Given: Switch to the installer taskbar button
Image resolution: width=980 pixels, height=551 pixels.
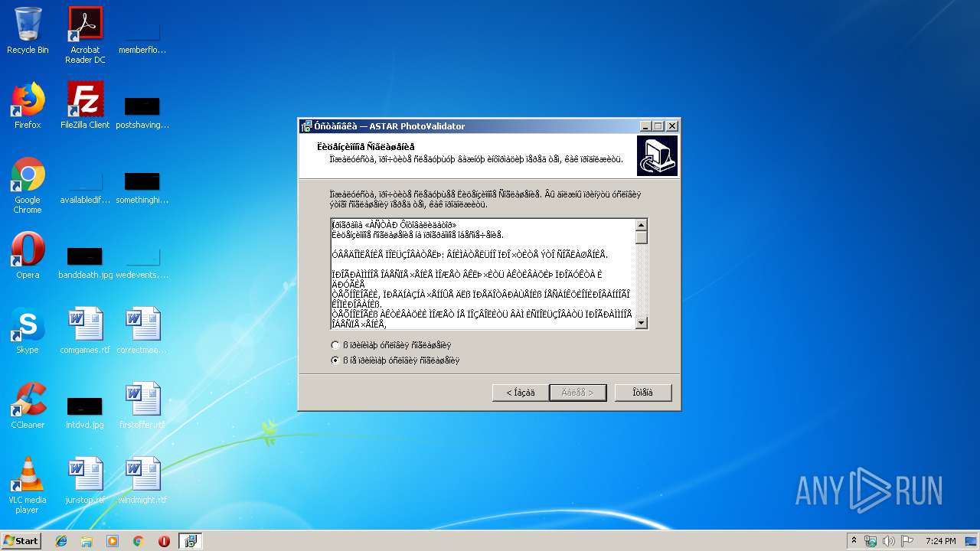Looking at the screenshot, I should pos(190,541).
